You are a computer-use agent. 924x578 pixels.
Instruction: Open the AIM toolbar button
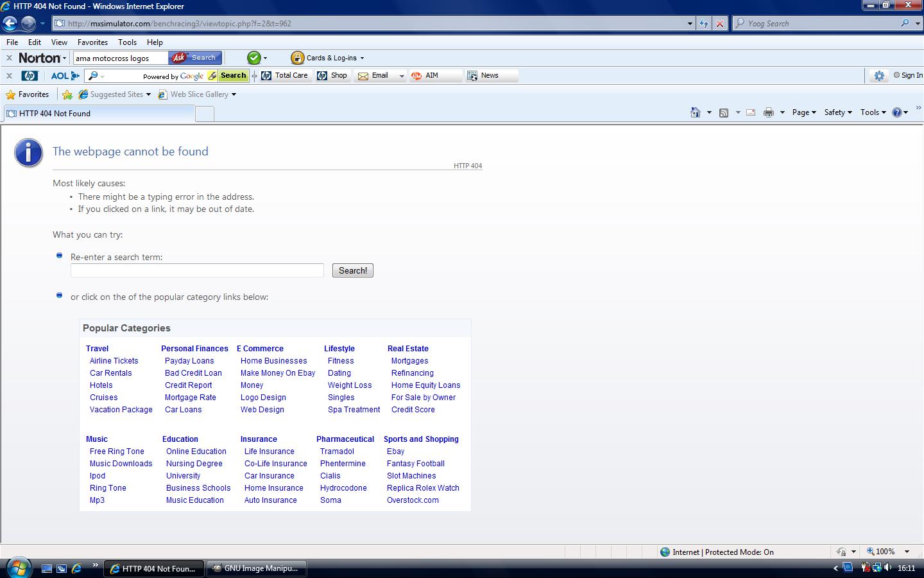[x=425, y=76]
